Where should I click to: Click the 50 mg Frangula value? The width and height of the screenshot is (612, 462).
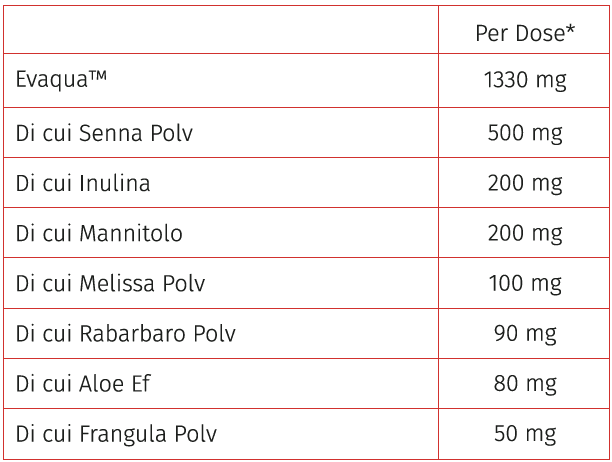pyautogui.click(x=525, y=435)
